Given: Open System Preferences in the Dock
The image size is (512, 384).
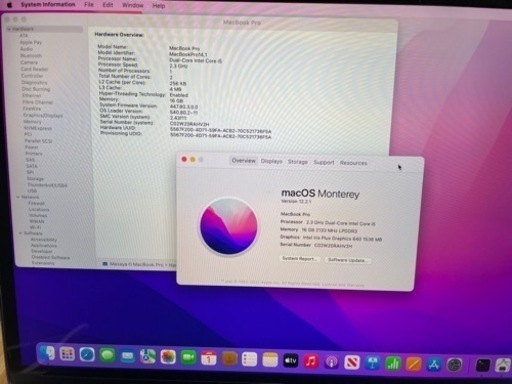Looking at the screenshot, I should coord(455,365).
